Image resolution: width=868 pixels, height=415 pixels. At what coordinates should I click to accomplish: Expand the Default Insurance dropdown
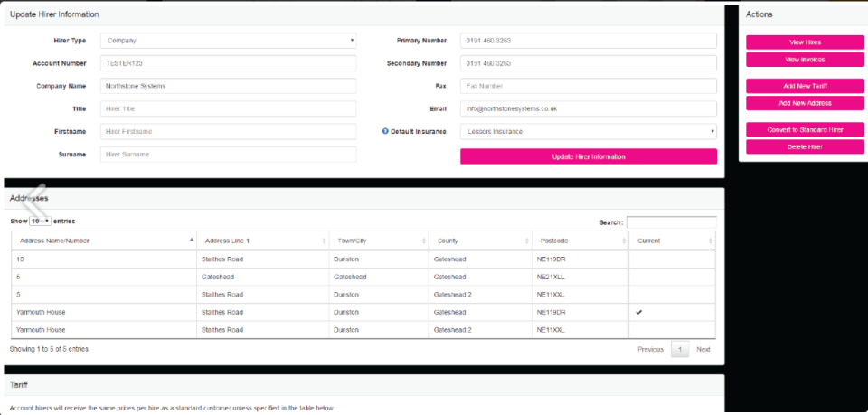pyautogui.click(x=588, y=132)
